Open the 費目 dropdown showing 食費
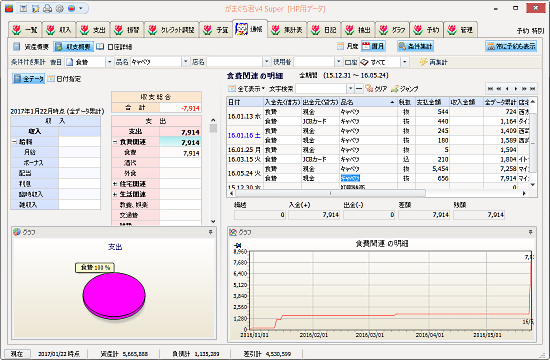Screen dimensions: 550x360 coord(109,62)
